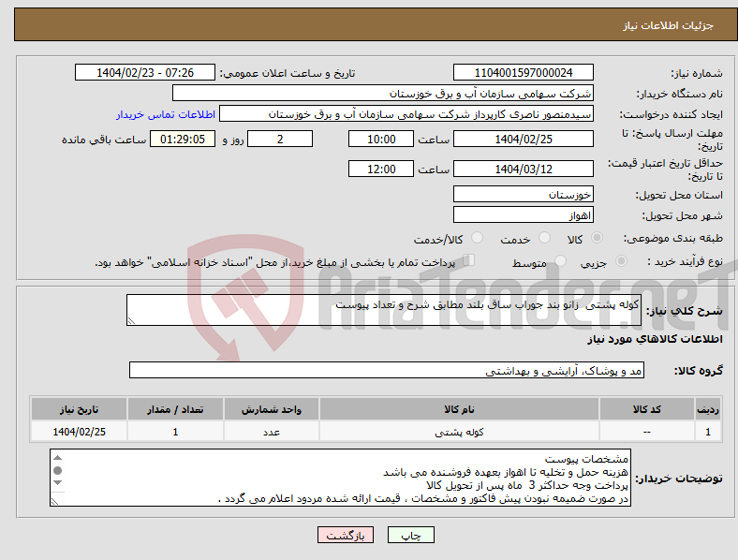Click the واحد شمارش column header
The height and width of the screenshot is (560, 738).
271,409
